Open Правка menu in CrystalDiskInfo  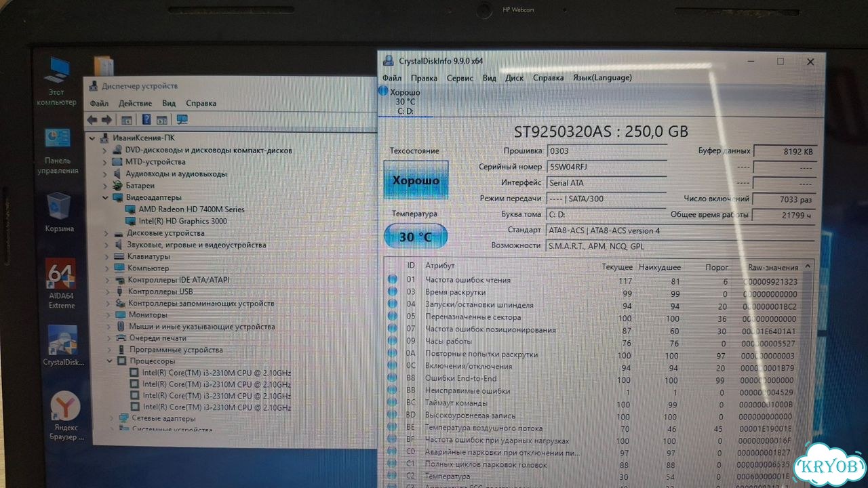pyautogui.click(x=424, y=78)
